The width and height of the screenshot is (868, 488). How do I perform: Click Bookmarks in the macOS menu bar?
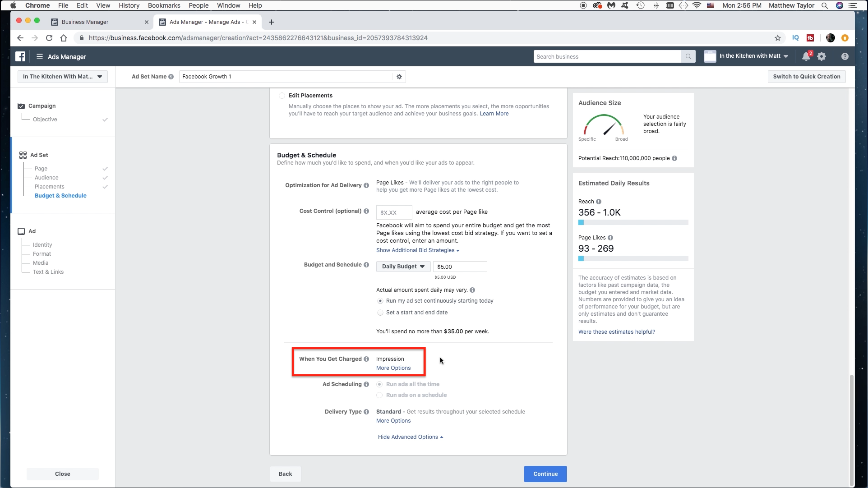(x=164, y=5)
